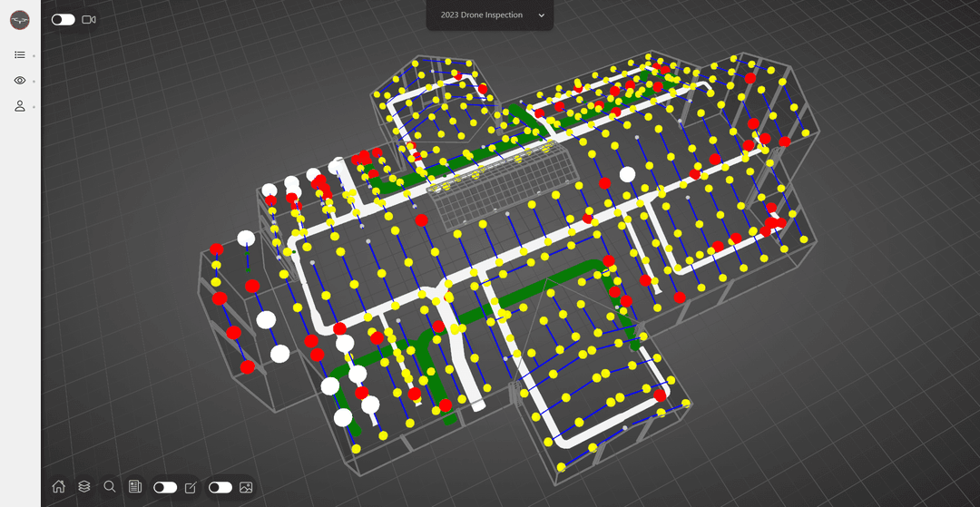Screen dimensions: 980x507
Task: Toggle the switch left of the edit icon
Action: (x=165, y=487)
